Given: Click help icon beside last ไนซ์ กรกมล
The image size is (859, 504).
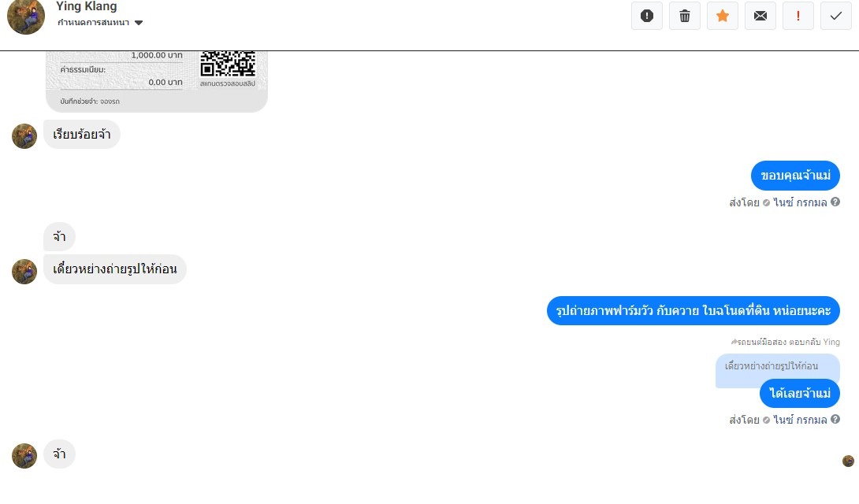Looking at the screenshot, I should [x=835, y=419].
